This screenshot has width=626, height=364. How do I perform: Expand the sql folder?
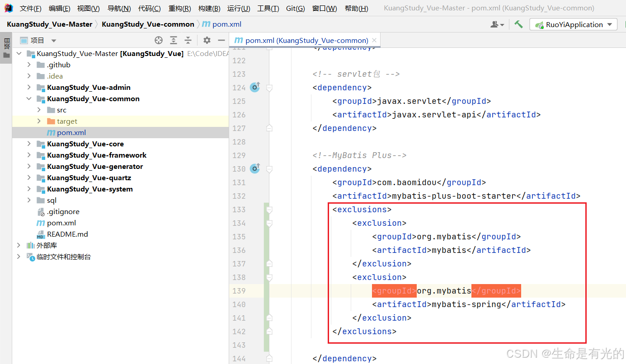[x=29, y=201]
